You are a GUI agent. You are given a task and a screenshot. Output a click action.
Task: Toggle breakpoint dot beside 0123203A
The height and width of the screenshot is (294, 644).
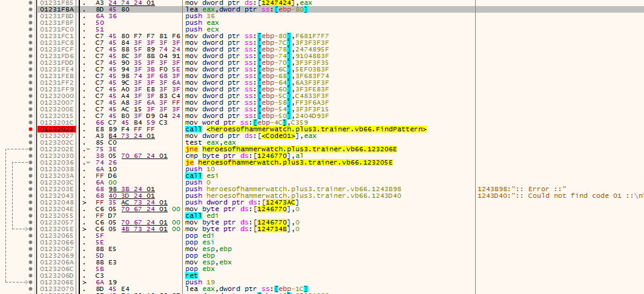click(x=31, y=175)
